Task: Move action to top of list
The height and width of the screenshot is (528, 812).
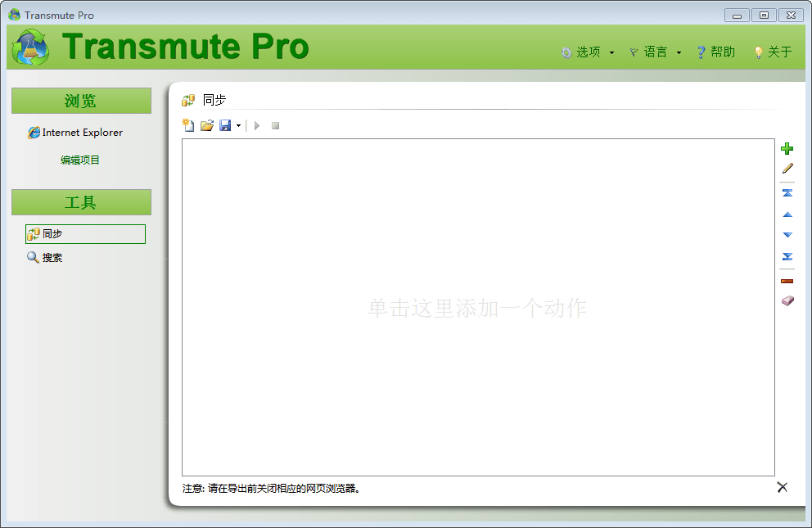Action: pyautogui.click(x=787, y=193)
